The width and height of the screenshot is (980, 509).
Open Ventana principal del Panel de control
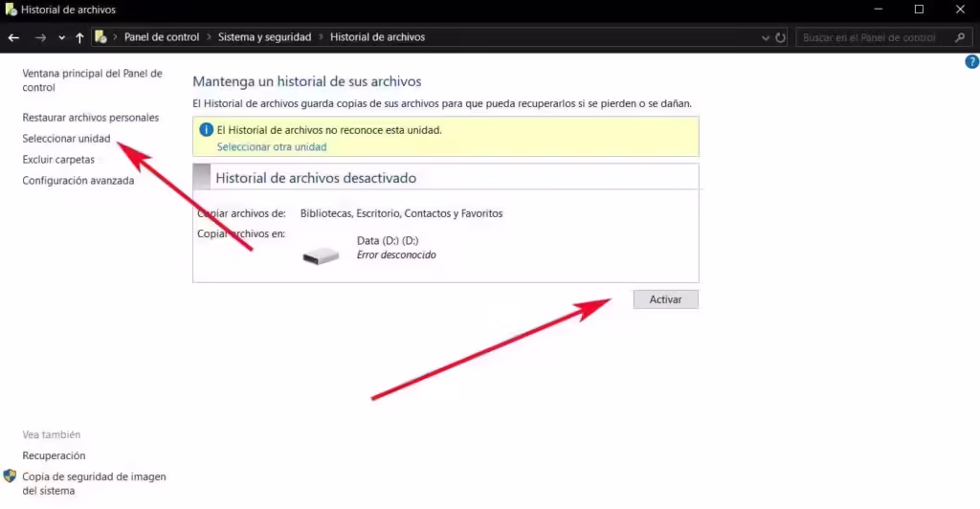coord(92,80)
